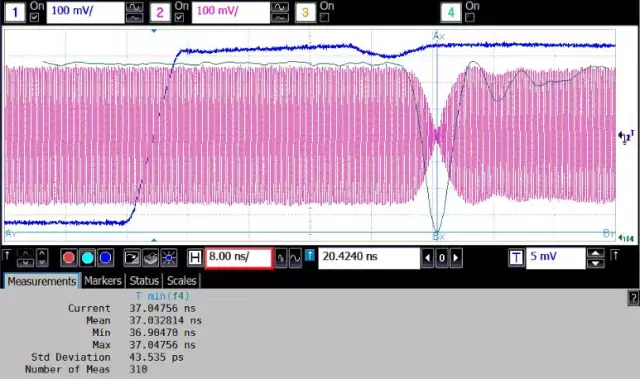
Task: Click the narrow waveform timebase icon
Action: [x=281, y=258]
